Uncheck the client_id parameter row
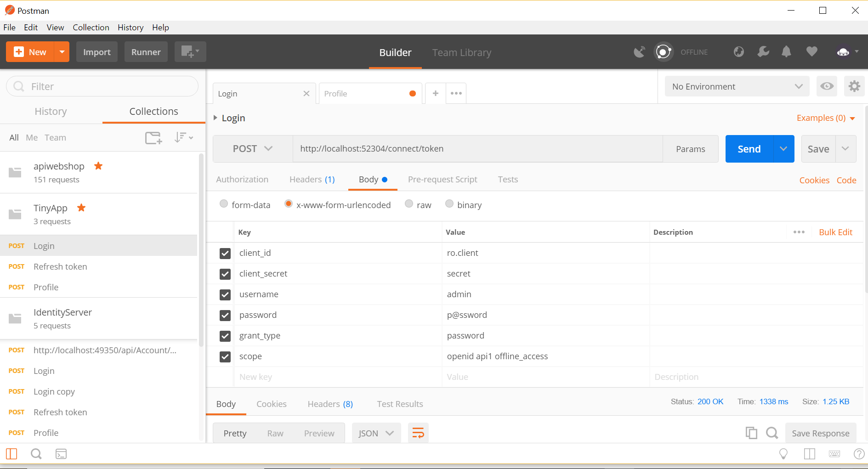The image size is (868, 469). [225, 253]
